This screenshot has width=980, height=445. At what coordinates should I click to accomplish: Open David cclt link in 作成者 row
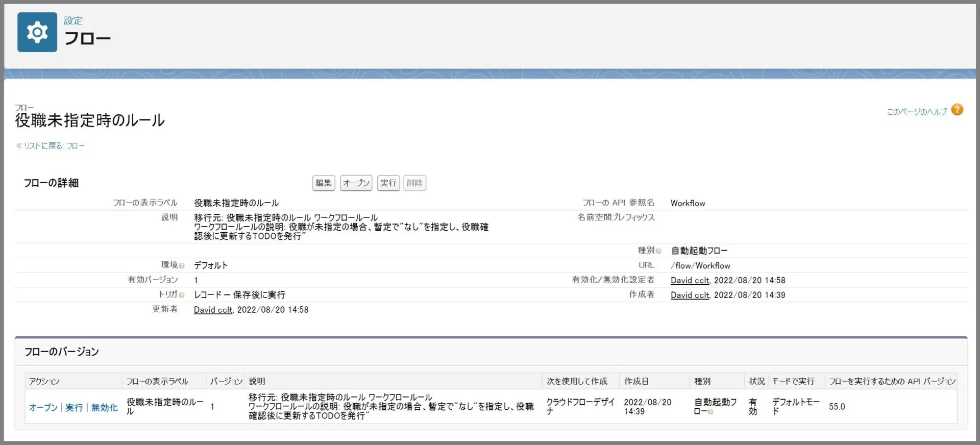(690, 295)
